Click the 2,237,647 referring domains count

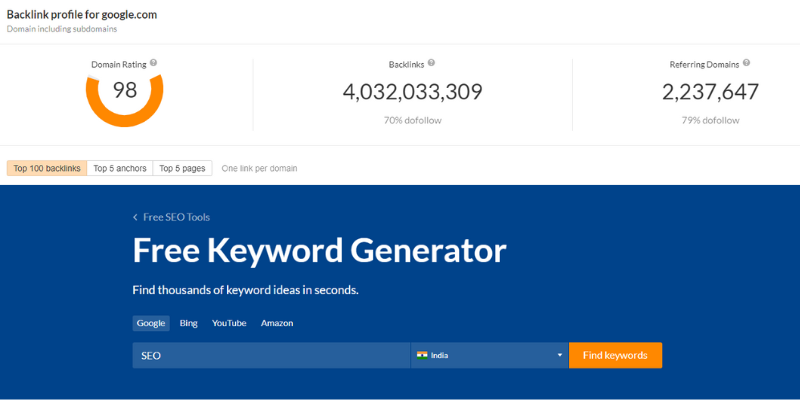[710, 92]
